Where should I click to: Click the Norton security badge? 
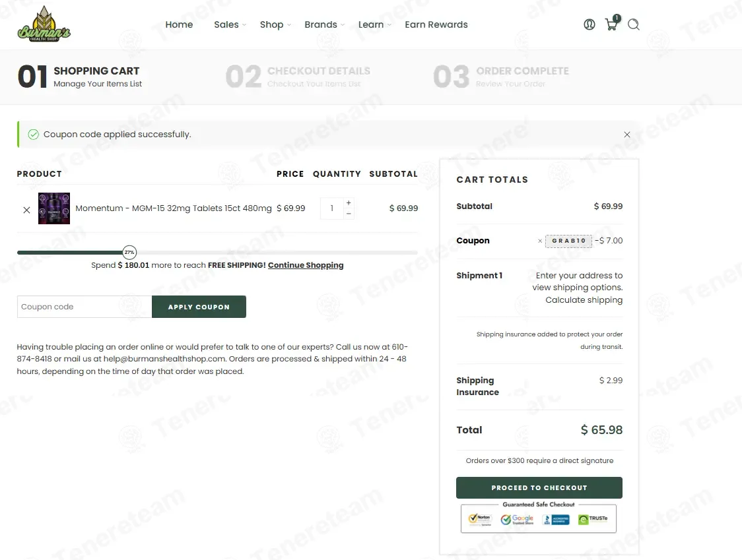pos(480,519)
